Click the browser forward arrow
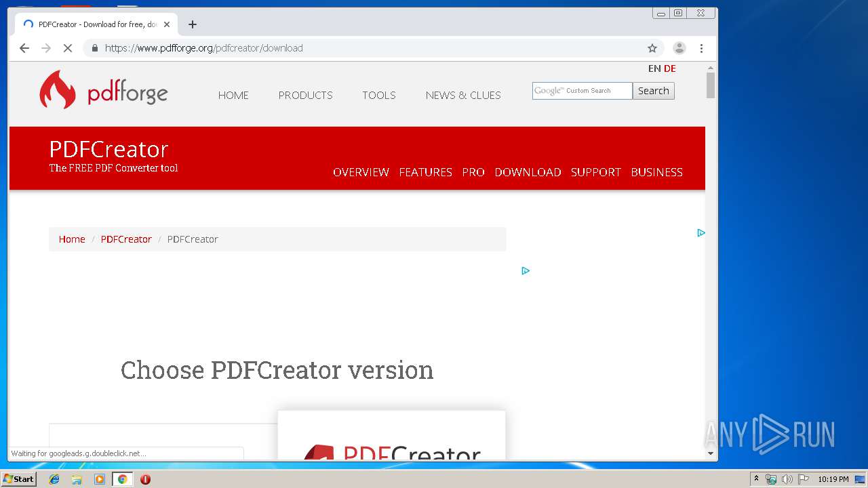This screenshot has height=488, width=868. pos(46,48)
